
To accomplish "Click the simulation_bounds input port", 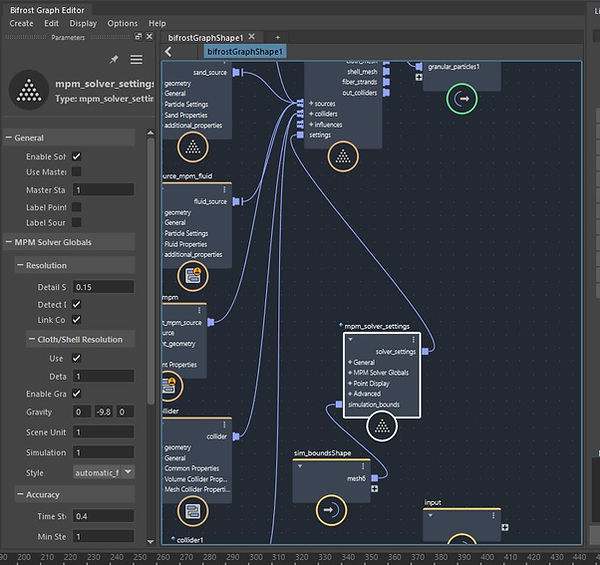I will tap(339, 404).
